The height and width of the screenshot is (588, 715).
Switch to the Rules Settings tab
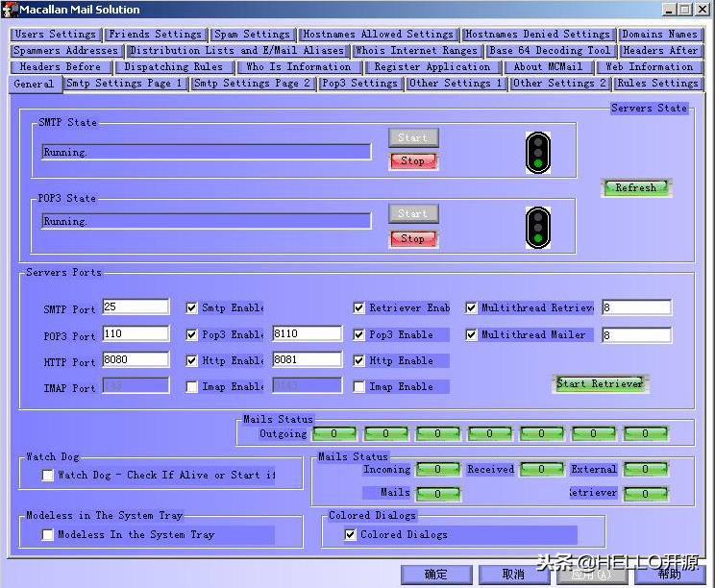click(658, 84)
